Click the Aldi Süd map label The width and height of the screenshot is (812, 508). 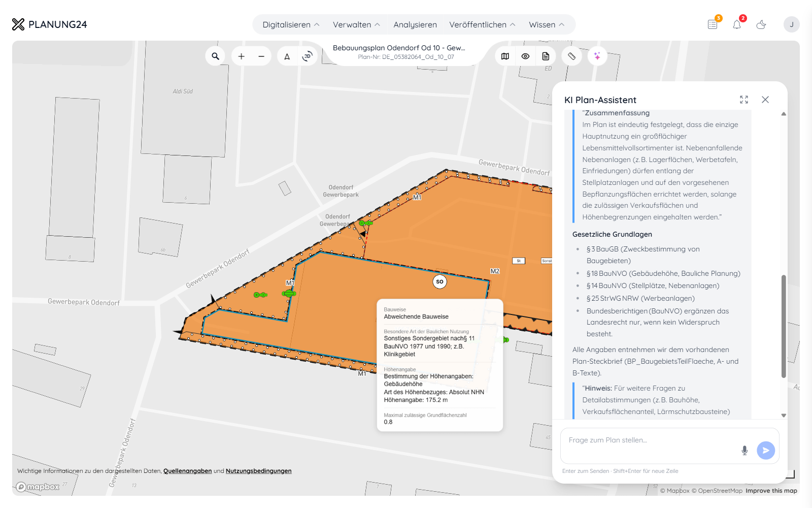tap(183, 91)
